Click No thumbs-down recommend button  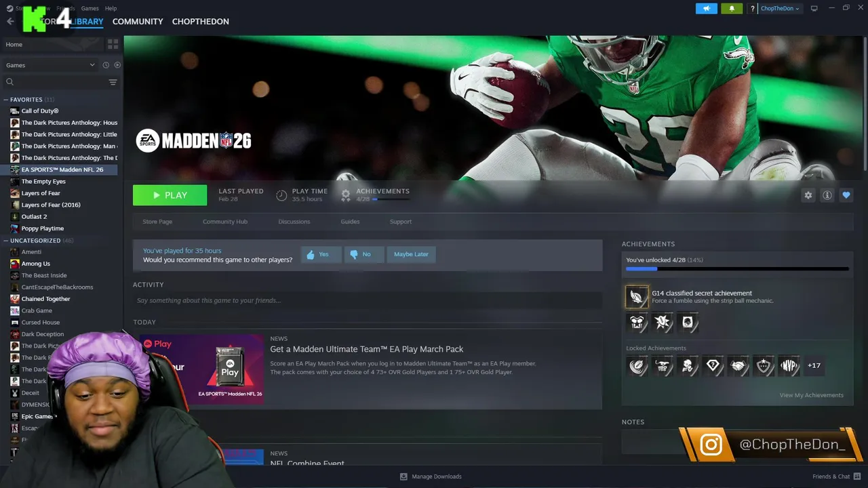click(363, 254)
